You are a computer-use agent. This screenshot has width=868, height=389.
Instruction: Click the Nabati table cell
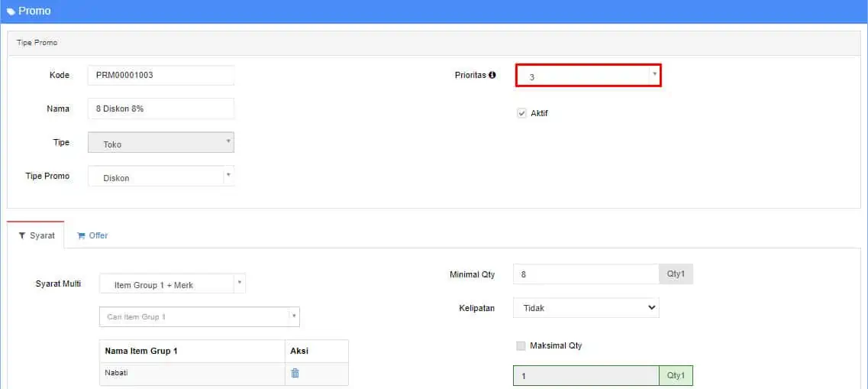192,374
